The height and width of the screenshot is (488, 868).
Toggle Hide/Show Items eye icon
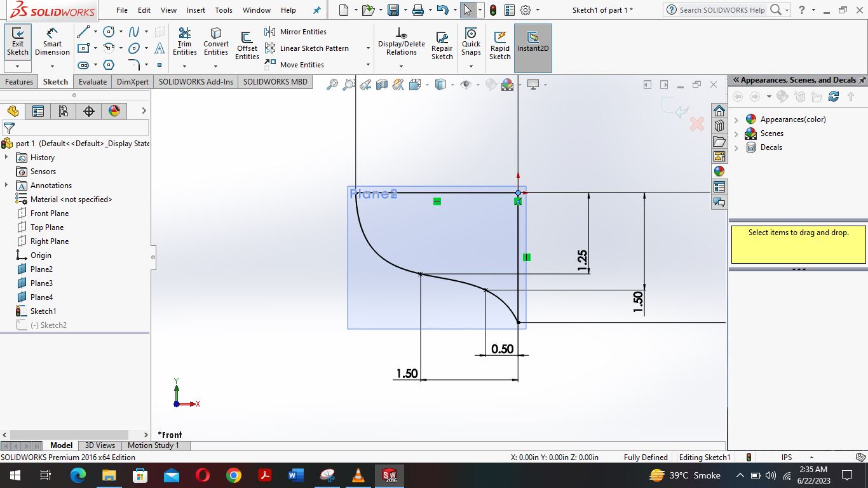coord(466,85)
